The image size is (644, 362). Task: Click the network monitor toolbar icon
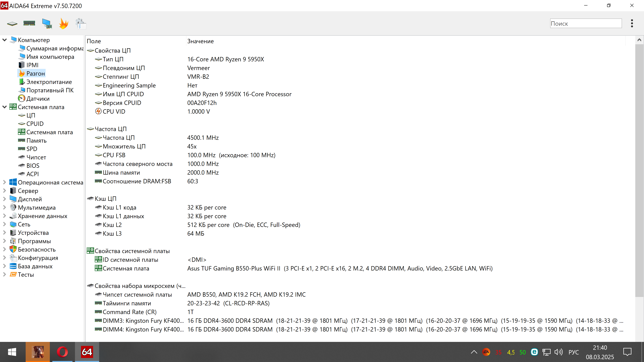point(47,24)
